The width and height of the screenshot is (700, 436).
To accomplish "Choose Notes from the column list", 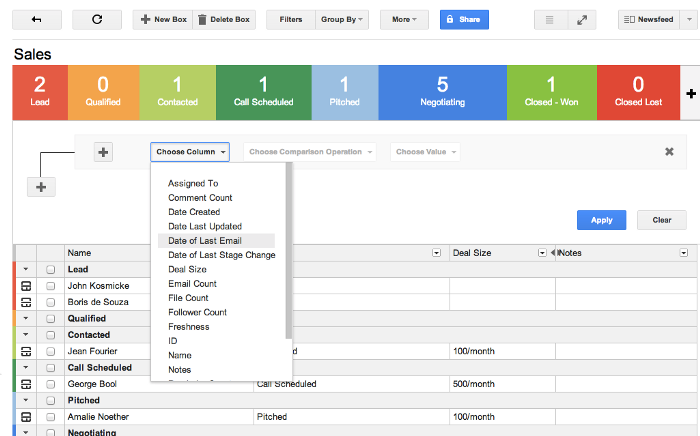I will [179, 370].
